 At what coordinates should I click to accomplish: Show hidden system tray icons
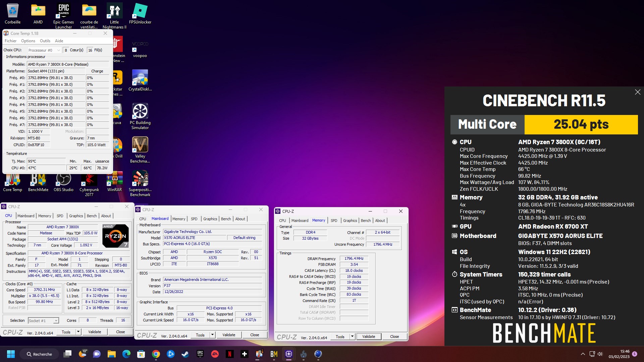click(x=583, y=354)
